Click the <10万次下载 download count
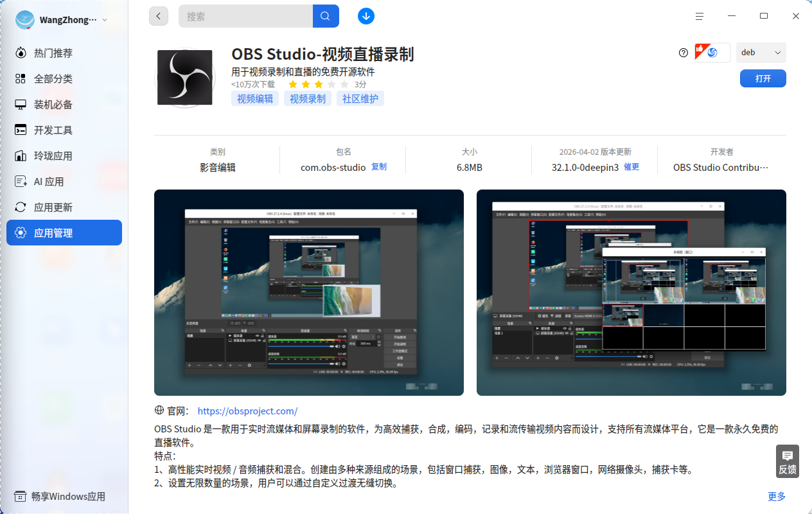This screenshot has height=514, width=812. tap(253, 84)
